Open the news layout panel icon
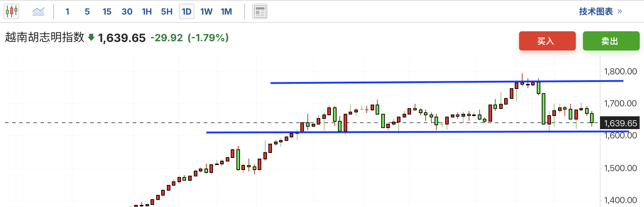Screen dimensions: 644x207 point(260,12)
